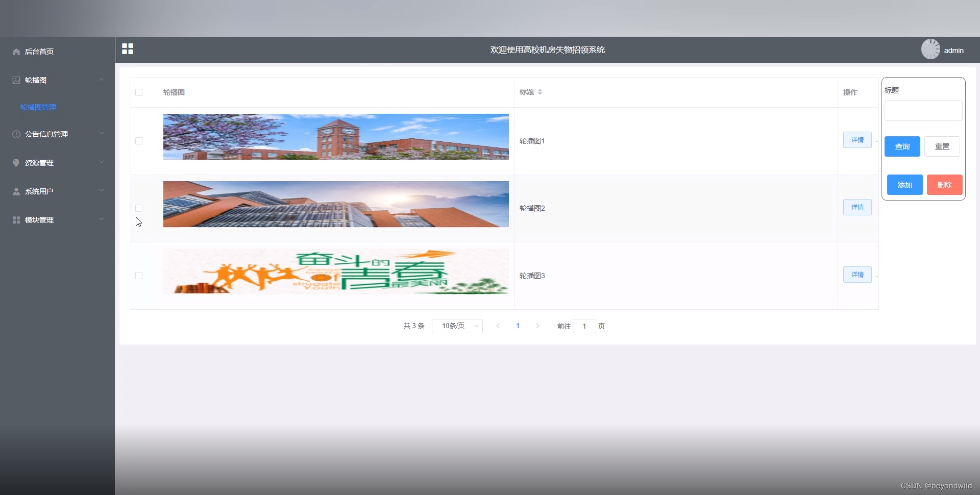Click the 查询 search button

[x=901, y=146]
